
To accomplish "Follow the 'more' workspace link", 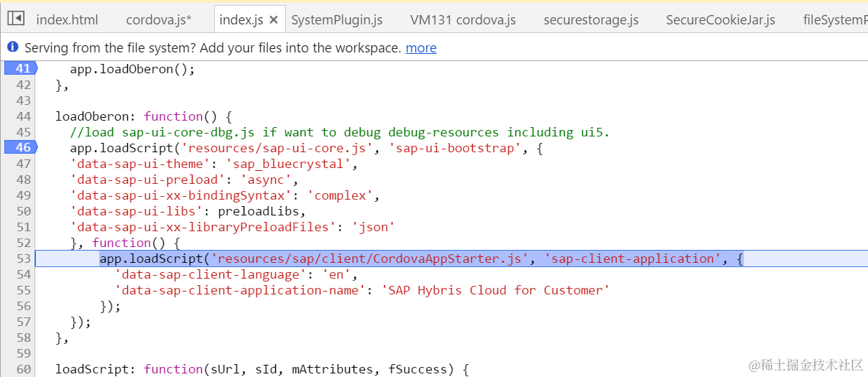I will click(421, 48).
